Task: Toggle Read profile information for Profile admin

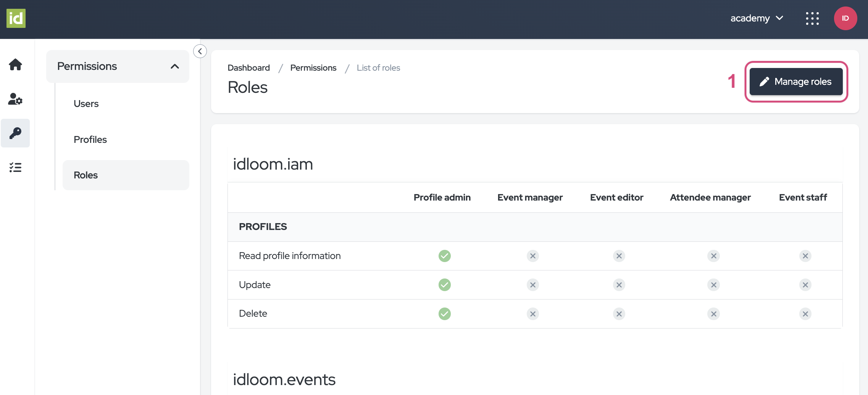Action: [x=444, y=256]
